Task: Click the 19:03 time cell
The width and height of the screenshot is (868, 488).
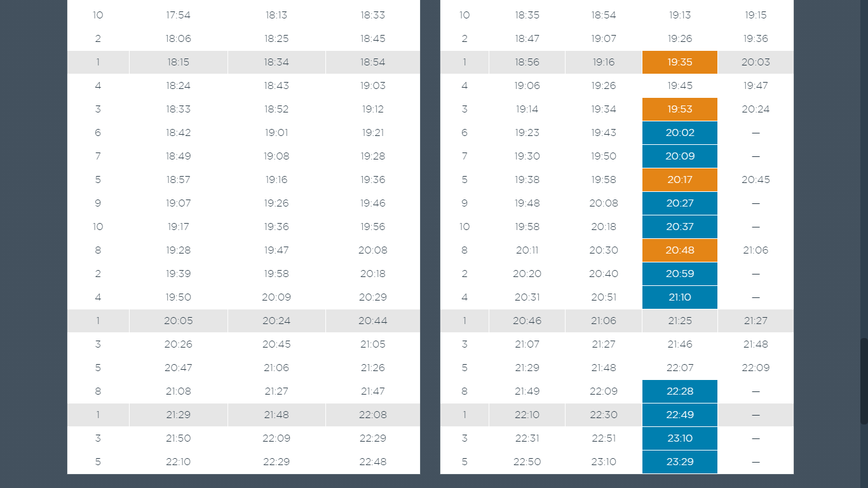Action: [x=373, y=86]
